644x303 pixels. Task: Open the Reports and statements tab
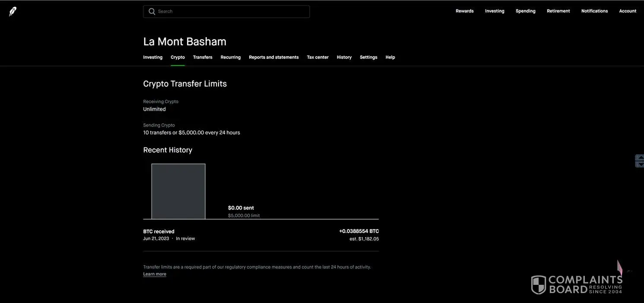point(274,57)
